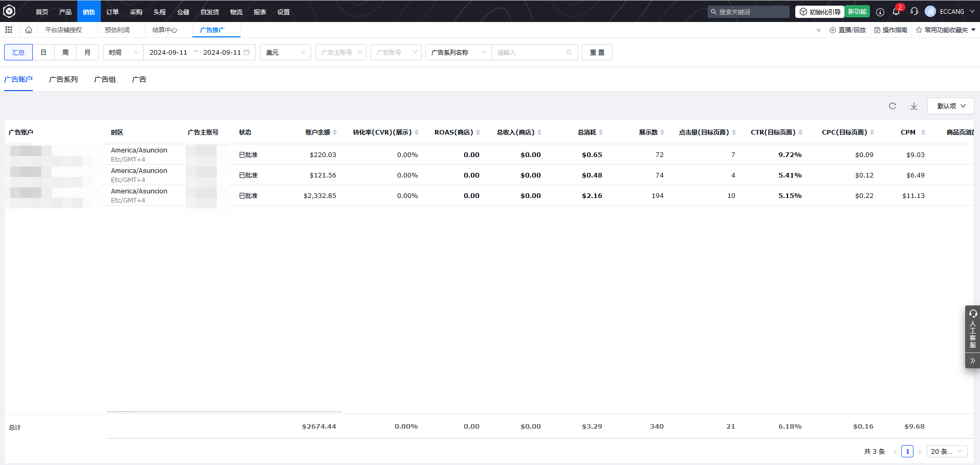Go to home via house icon
980x465 pixels.
(x=29, y=30)
